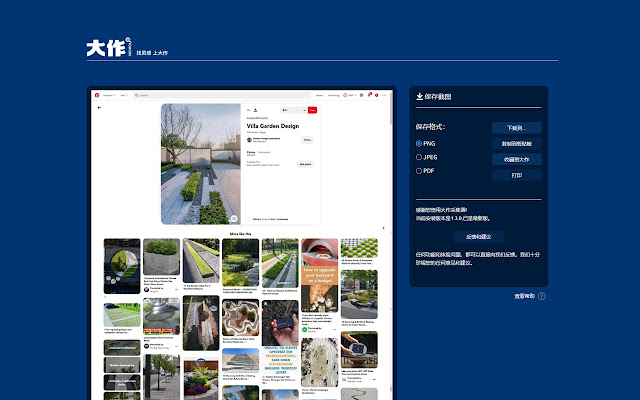Screen dimensions: 640x400
Task: Open 反馈和建议 feedback button
Action: pos(479,237)
